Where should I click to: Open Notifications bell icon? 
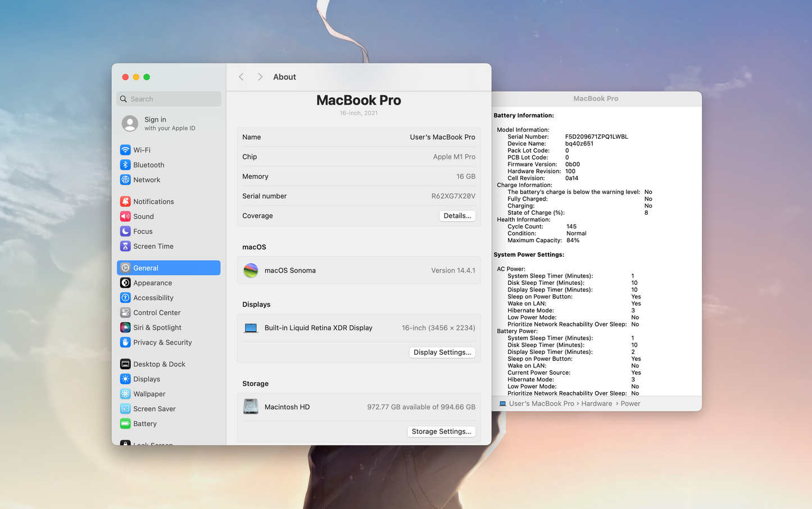click(x=125, y=202)
